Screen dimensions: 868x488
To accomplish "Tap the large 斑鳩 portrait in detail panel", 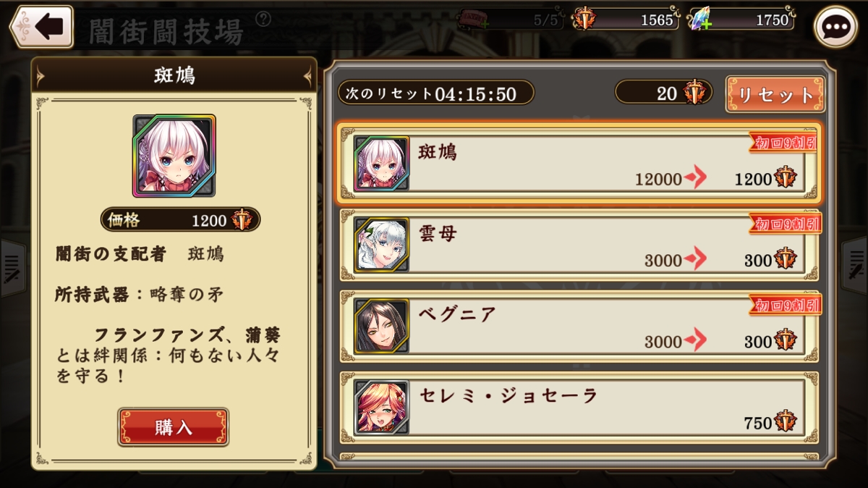I will (x=174, y=156).
